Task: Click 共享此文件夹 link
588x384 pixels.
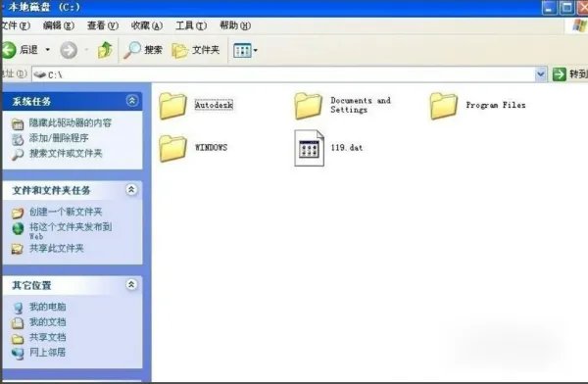Action: tap(57, 248)
